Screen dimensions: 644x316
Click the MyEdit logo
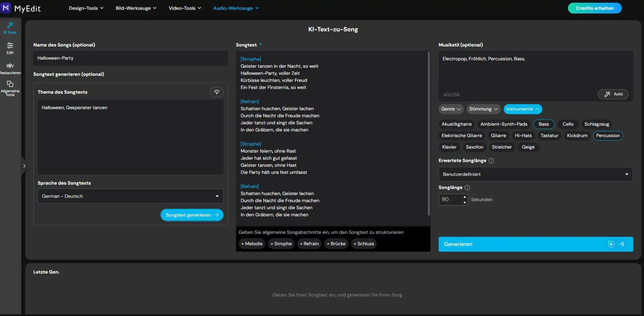tap(21, 8)
